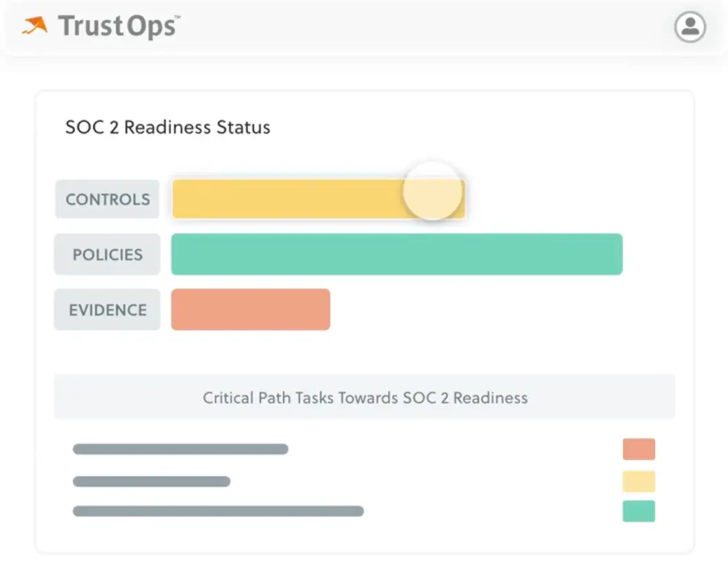This screenshot has height=580, width=728.
Task: Select the red Evidence legend swatch
Action: point(638,449)
